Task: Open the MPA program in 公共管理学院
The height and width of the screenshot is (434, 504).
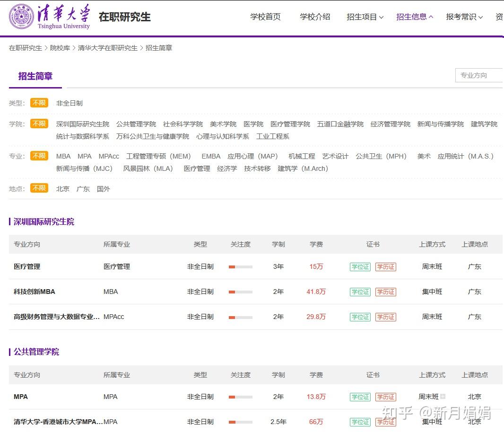Action: click(x=21, y=397)
